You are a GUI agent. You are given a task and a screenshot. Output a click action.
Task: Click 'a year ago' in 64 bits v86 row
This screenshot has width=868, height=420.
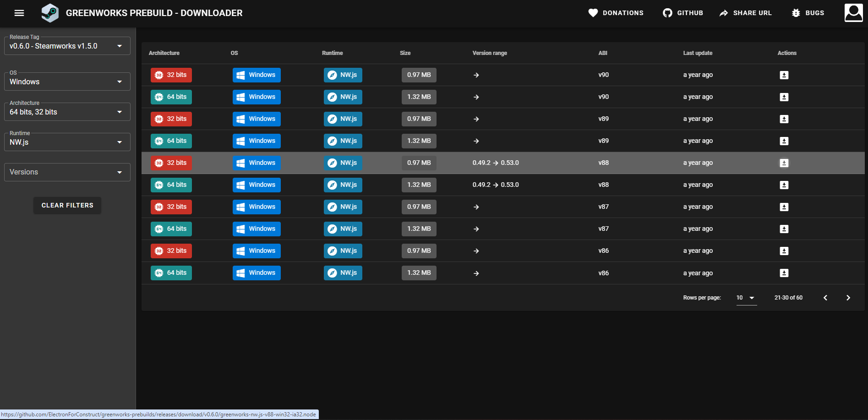click(698, 273)
